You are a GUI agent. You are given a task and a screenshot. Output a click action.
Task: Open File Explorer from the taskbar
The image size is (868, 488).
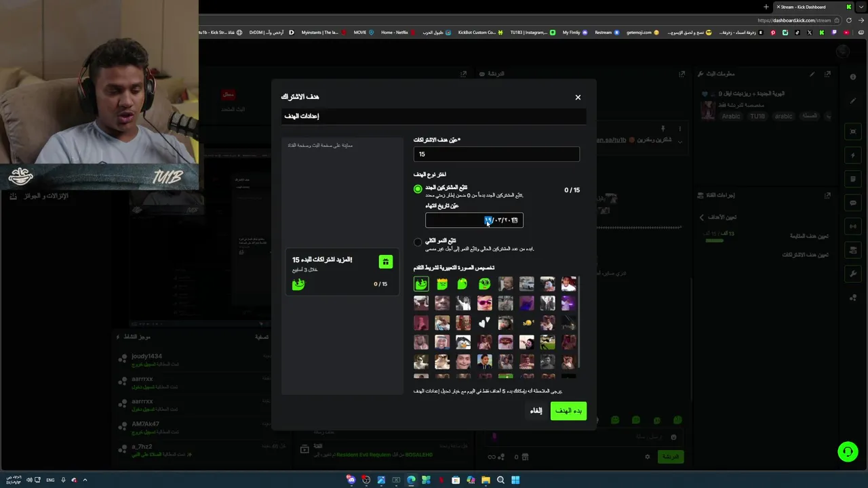point(486,480)
